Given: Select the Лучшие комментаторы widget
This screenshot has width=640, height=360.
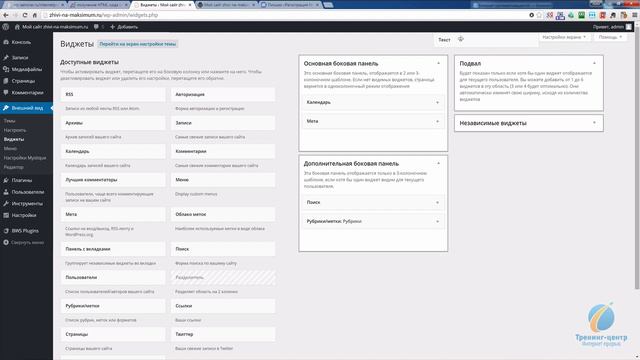Looking at the screenshot, I should click(x=113, y=180).
